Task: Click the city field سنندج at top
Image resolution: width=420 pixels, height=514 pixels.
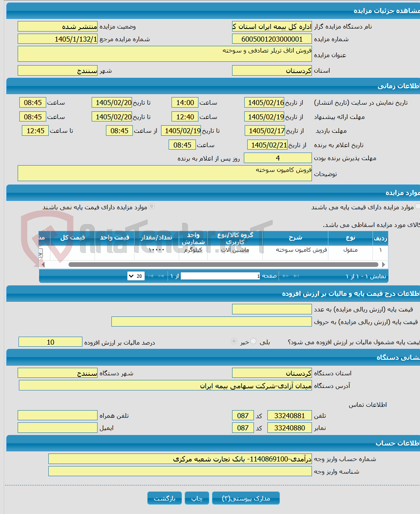Action: click(58, 71)
